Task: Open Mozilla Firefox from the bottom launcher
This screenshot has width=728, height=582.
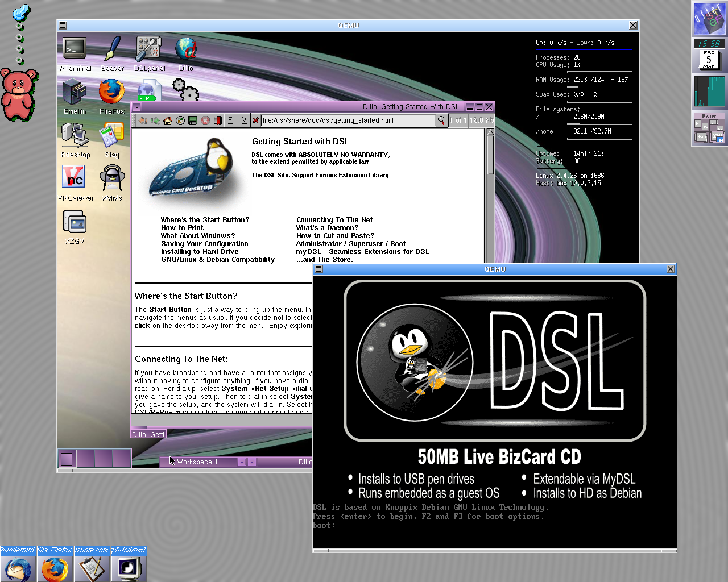Action: 55,568
